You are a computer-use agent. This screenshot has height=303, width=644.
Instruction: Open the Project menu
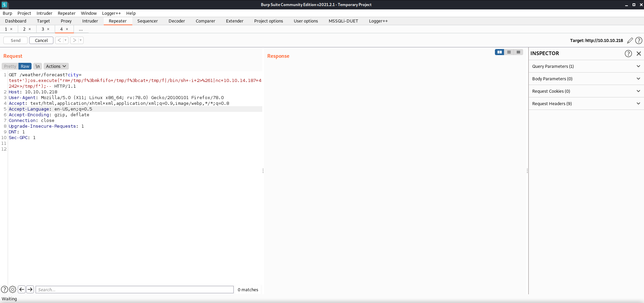coord(24,13)
